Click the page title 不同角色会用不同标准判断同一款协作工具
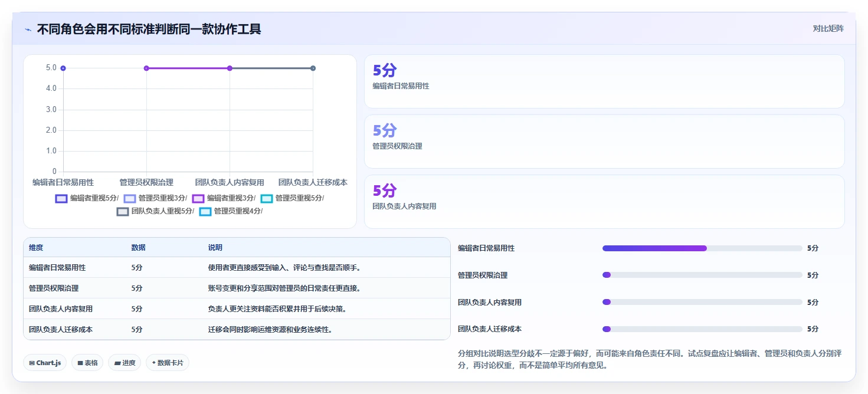The image size is (868, 394). tap(149, 29)
